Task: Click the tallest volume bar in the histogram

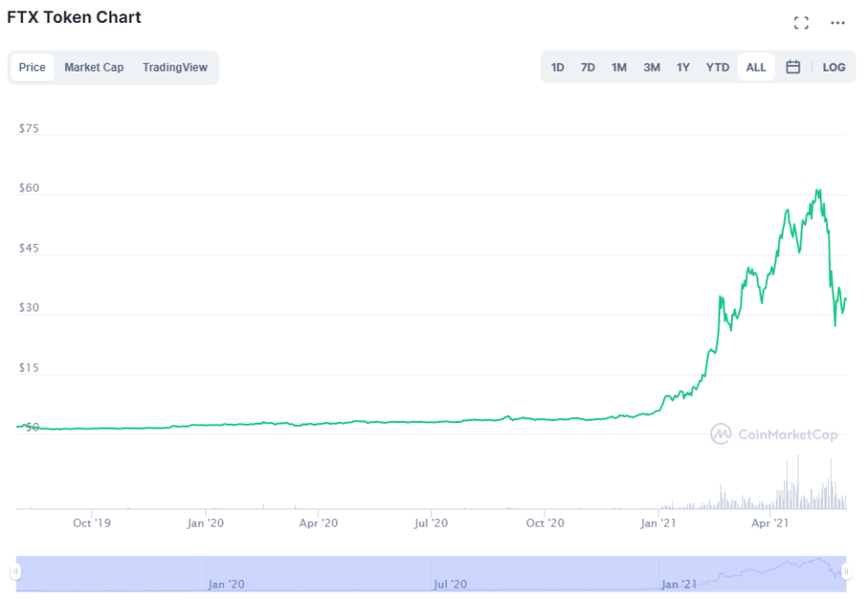Action: click(x=799, y=482)
